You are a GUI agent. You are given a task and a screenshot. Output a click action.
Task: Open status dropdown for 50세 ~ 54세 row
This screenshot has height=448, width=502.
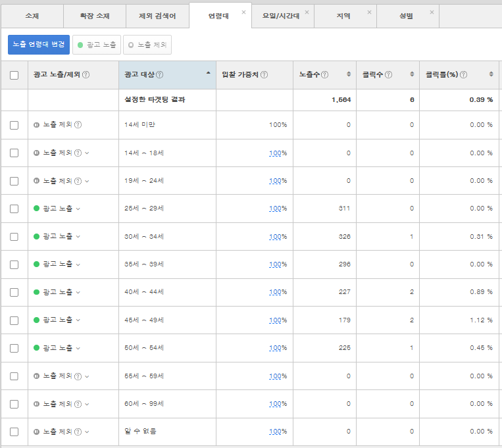(x=78, y=349)
